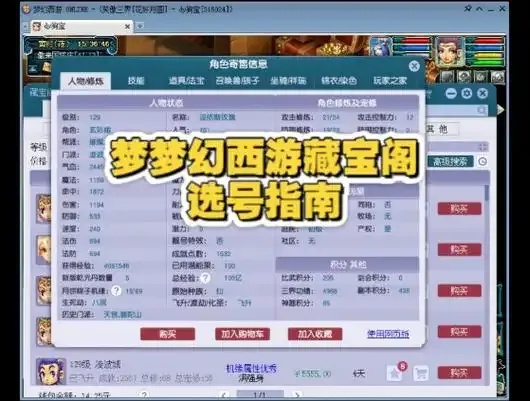The width and height of the screenshot is (530, 401).
Task: Click the third square game shortcut icon under the portraits
Action: [481, 76]
